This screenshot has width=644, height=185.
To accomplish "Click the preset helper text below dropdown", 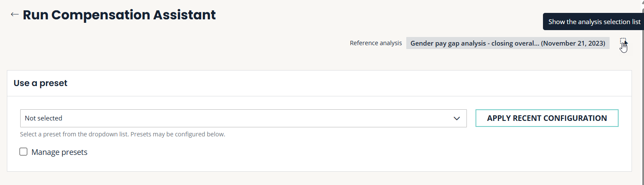I will 123,134.
